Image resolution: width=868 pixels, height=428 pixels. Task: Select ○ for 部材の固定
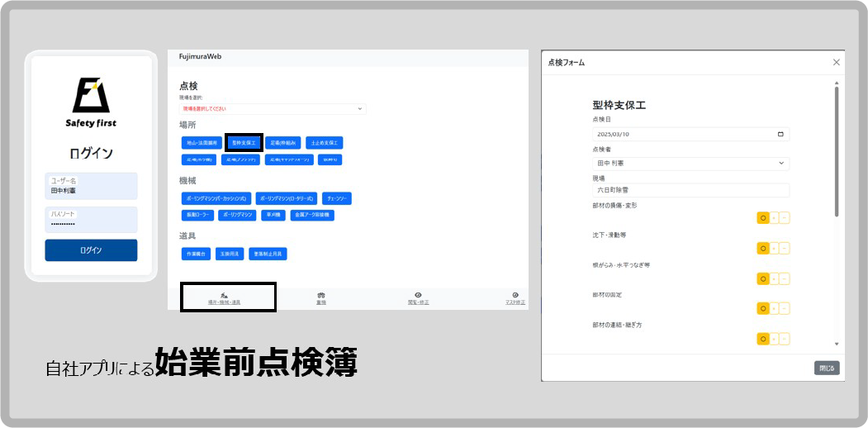pyautogui.click(x=763, y=308)
